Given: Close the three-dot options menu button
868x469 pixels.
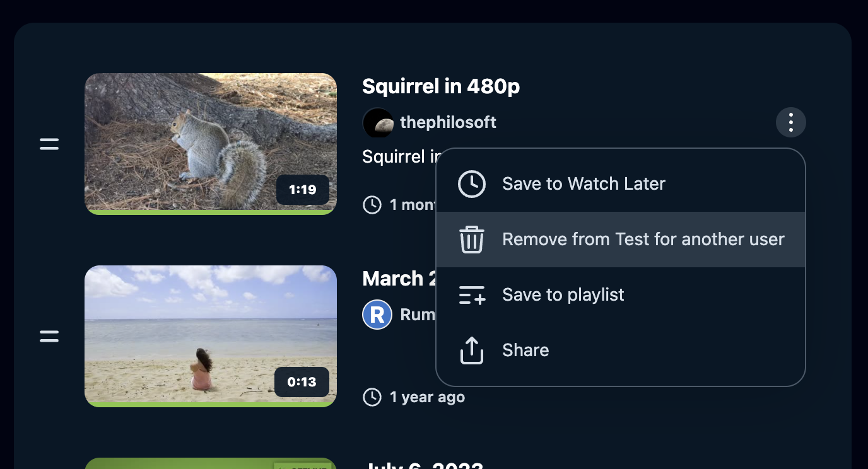Looking at the screenshot, I should click(x=790, y=122).
